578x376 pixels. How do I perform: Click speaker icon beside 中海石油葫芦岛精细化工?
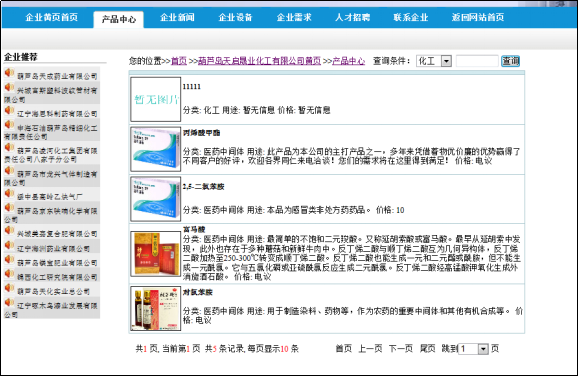[9, 125]
